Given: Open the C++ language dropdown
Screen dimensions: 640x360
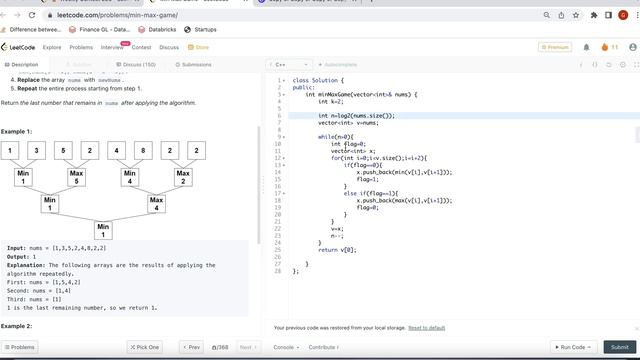Looking at the screenshot, I should [x=289, y=64].
